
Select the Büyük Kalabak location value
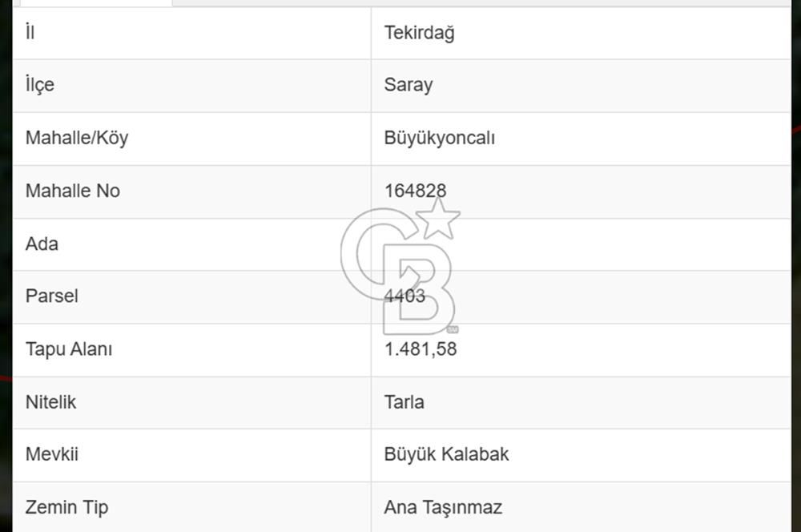click(446, 454)
